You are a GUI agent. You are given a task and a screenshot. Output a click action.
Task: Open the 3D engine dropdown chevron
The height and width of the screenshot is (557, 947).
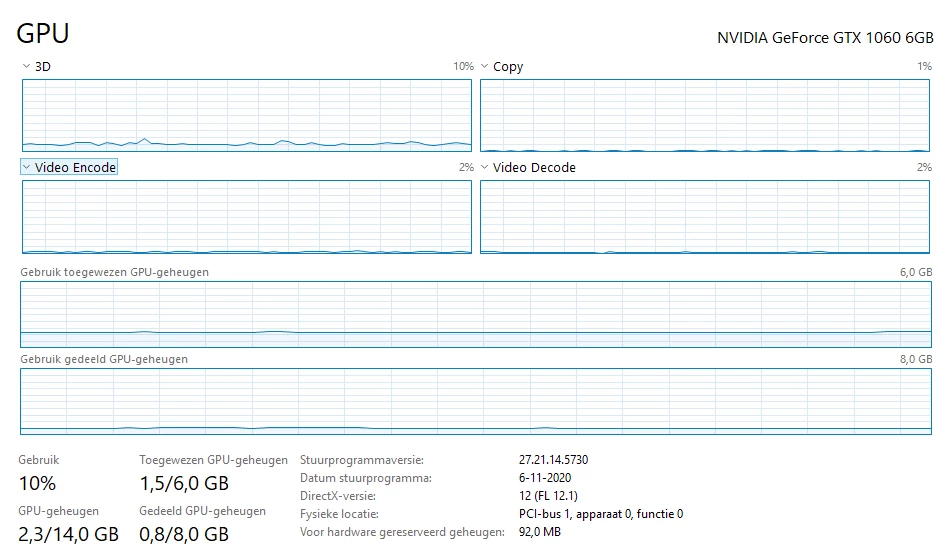click(x=26, y=66)
